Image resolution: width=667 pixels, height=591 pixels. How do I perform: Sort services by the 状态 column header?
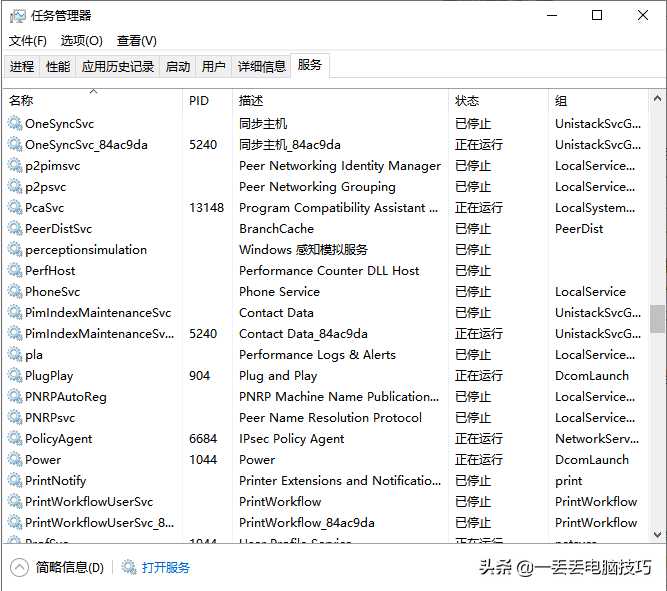coord(467,101)
